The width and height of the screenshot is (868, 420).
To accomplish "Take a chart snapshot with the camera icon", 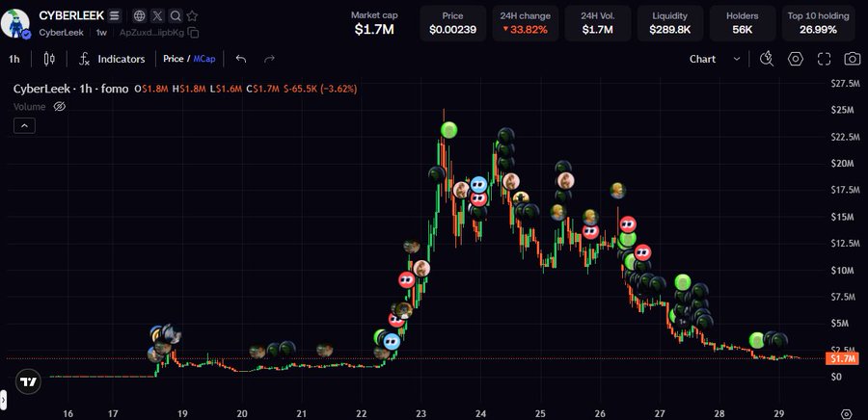I will (x=853, y=59).
